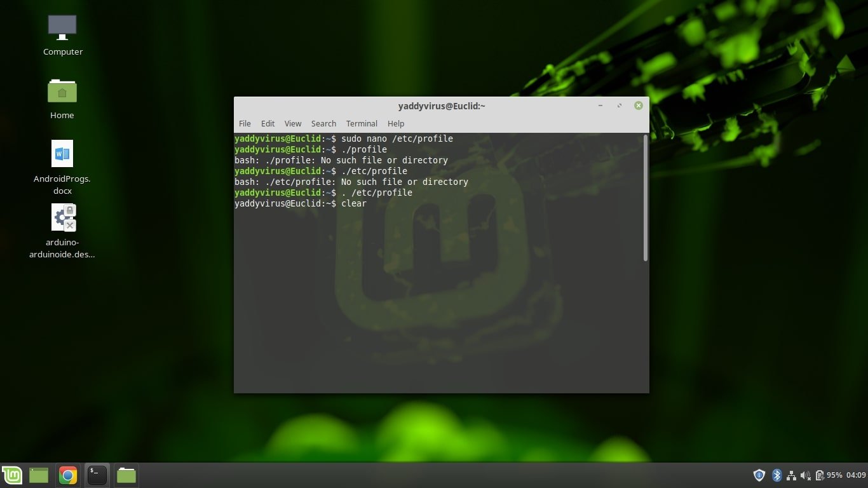
Task: Open the file manager panel launcher
Action: tap(126, 475)
